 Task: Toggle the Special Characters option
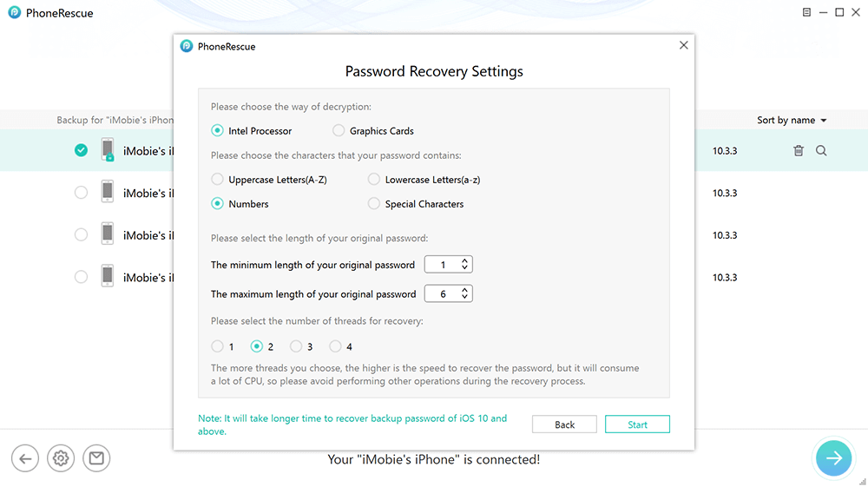pos(374,204)
